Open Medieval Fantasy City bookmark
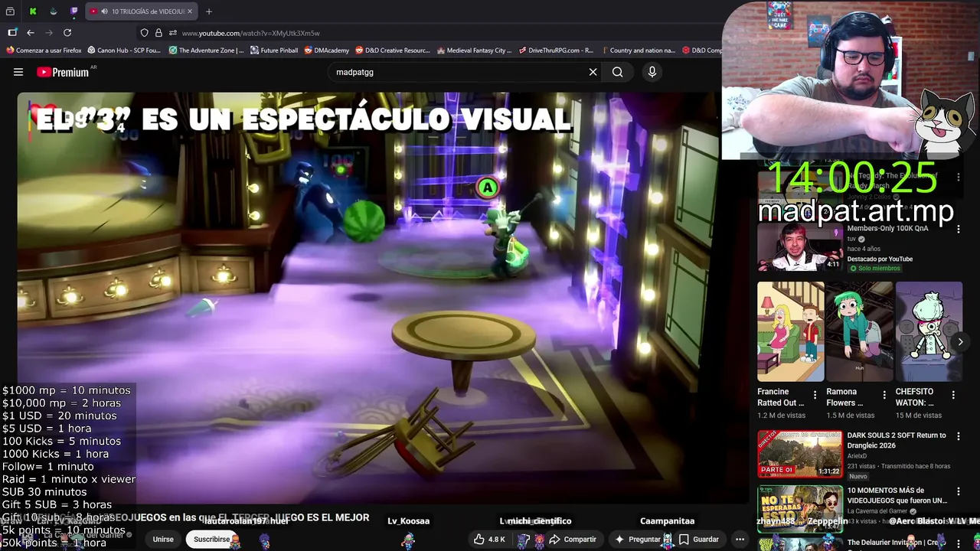This screenshot has height=551, width=980. coord(474,51)
